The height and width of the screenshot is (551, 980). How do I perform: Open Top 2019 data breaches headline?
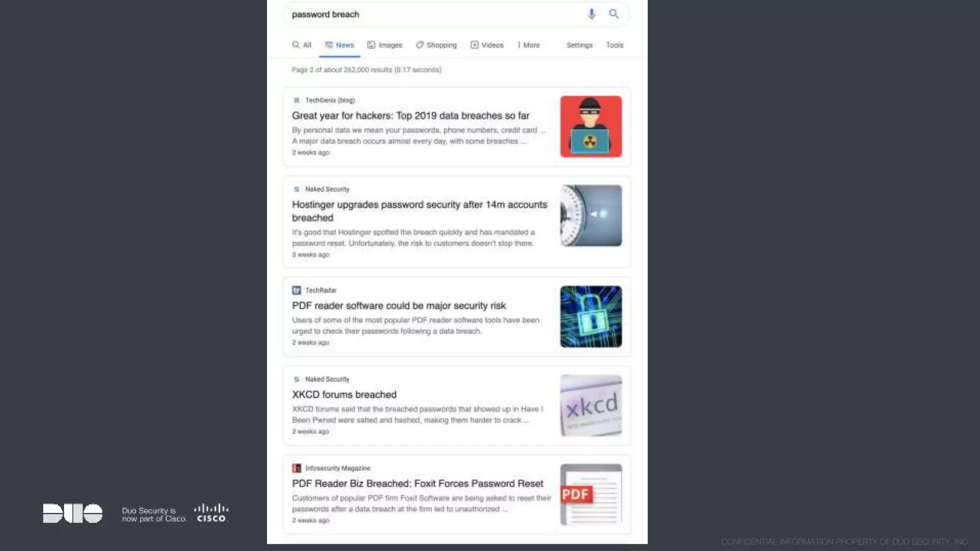411,116
